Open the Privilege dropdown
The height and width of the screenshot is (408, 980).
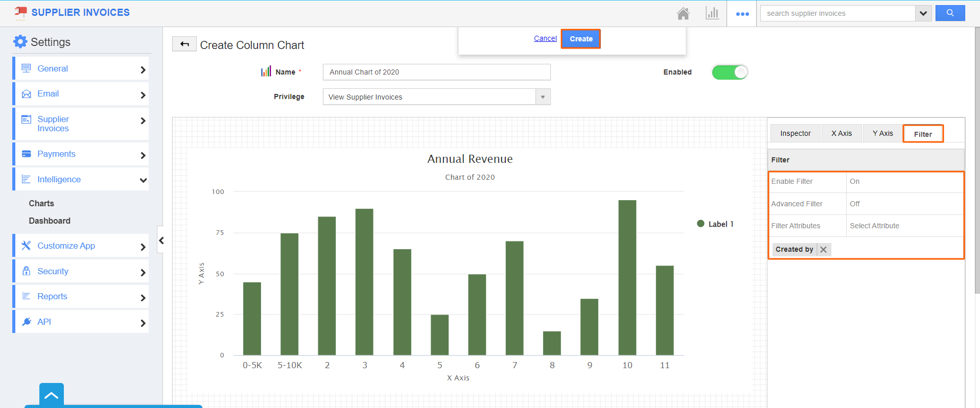436,97
